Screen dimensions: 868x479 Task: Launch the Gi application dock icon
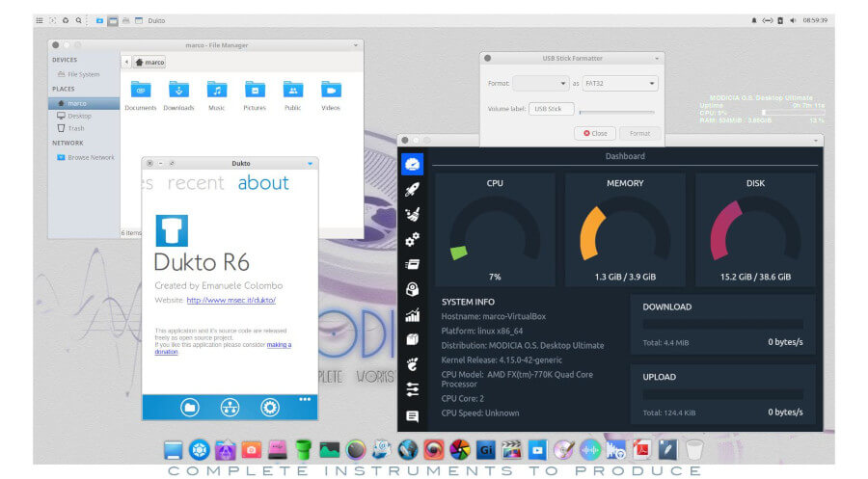[x=485, y=450]
